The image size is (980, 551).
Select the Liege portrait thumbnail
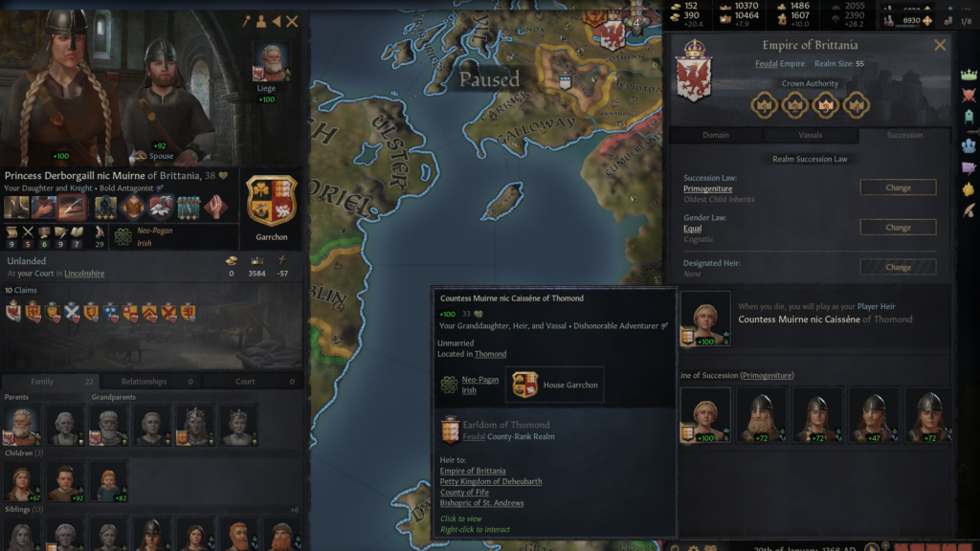click(x=271, y=62)
